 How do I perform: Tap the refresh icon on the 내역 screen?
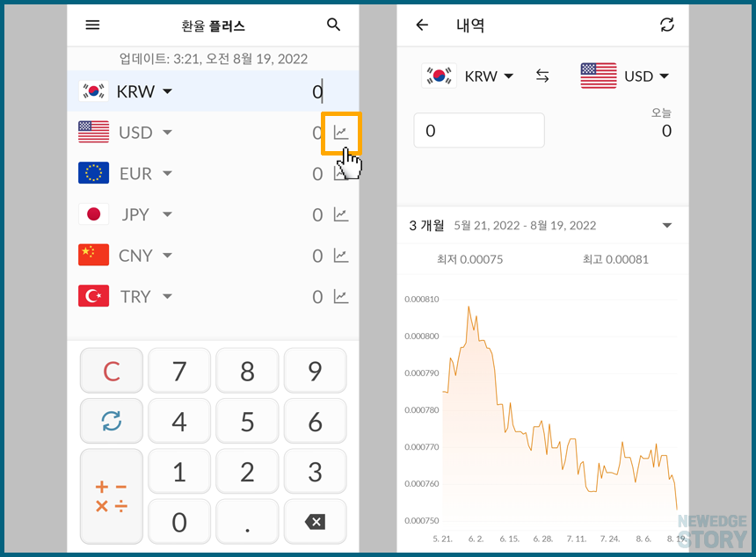coord(667,25)
